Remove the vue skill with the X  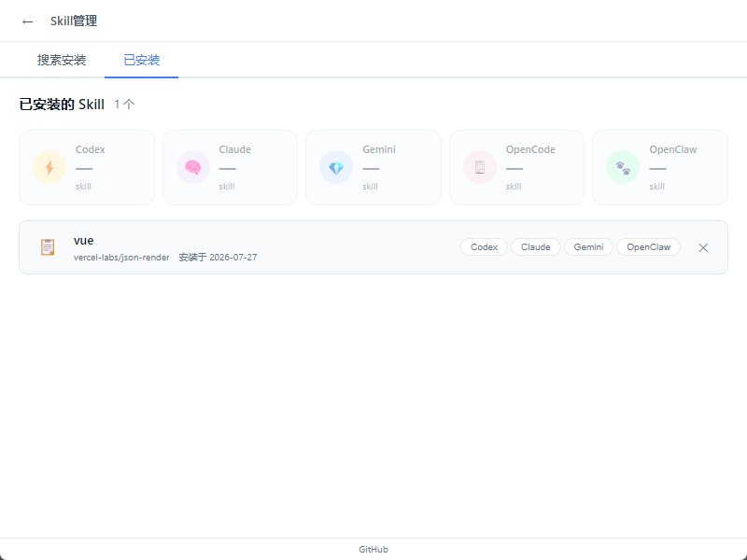(703, 247)
